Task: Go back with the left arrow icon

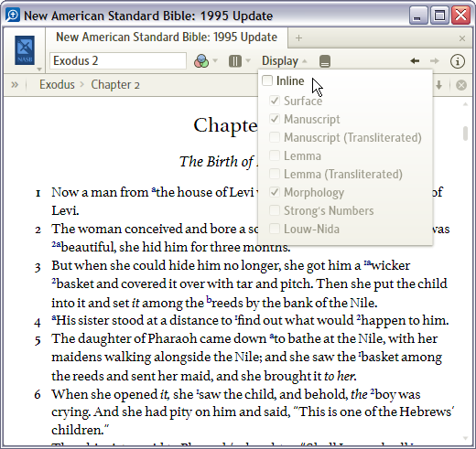Action: point(415,61)
